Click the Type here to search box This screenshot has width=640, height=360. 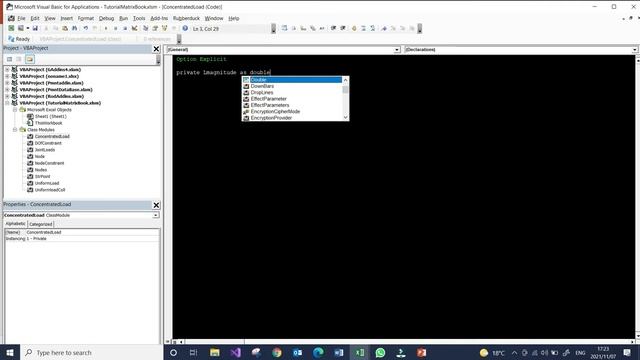(x=91, y=352)
